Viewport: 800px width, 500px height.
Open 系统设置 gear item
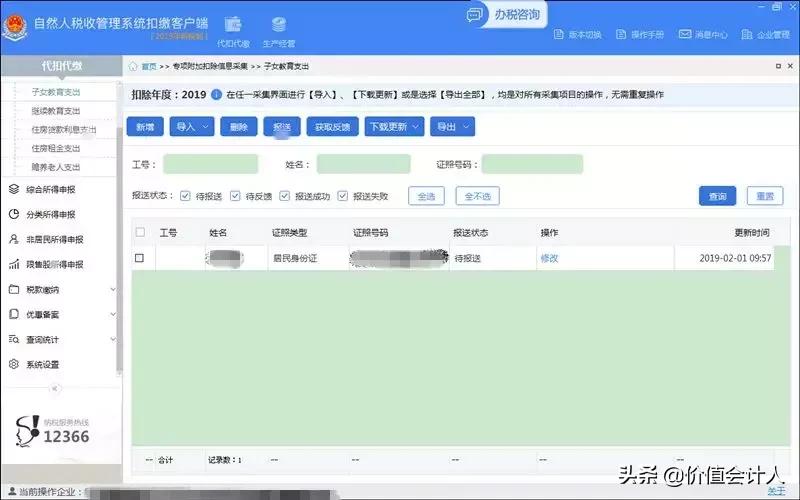pyautogui.click(x=34, y=364)
